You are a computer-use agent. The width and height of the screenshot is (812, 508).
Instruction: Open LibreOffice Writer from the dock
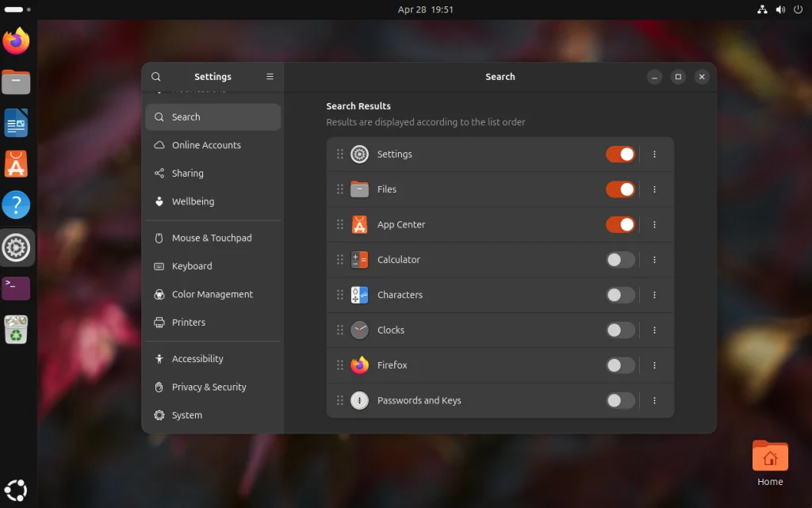pyautogui.click(x=16, y=123)
